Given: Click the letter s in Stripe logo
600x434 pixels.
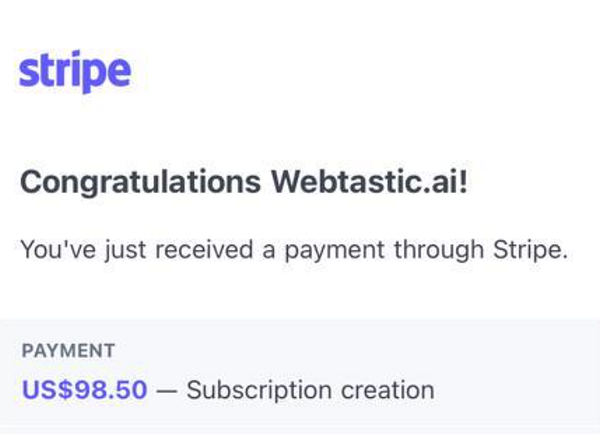Looking at the screenshot, I should pos(28,72).
